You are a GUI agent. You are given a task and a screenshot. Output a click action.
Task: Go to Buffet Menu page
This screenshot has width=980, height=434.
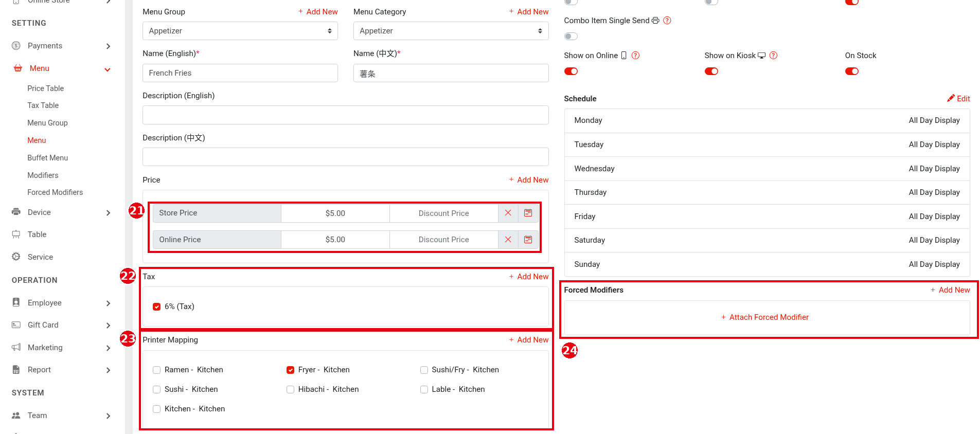point(48,158)
